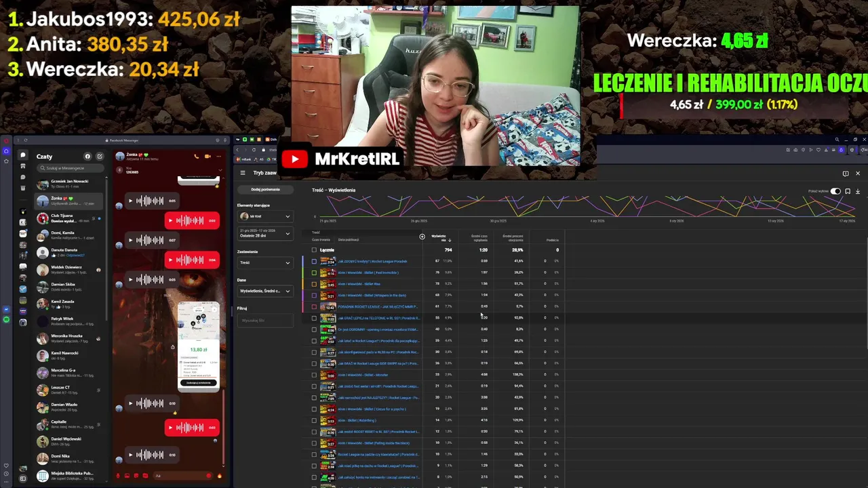Open the Mr Kret channel dropdown
Image resolution: width=868 pixels, height=488 pixels.
pyautogui.click(x=265, y=216)
